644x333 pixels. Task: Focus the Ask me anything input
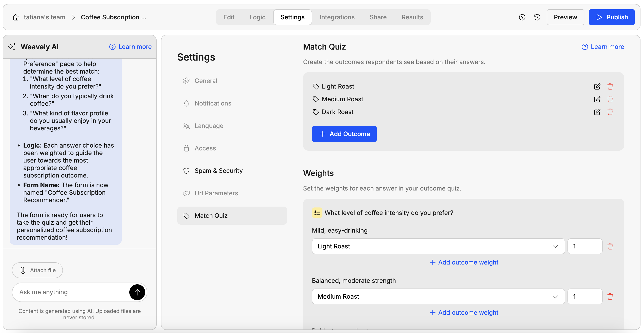click(73, 292)
